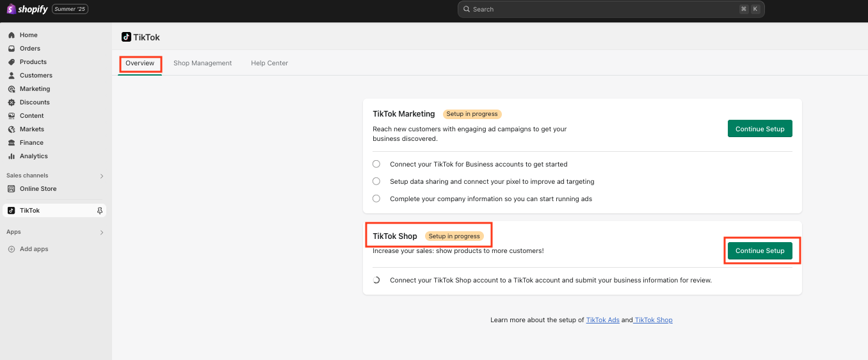Click the search magnifier icon
The height and width of the screenshot is (360, 868).
pos(467,10)
